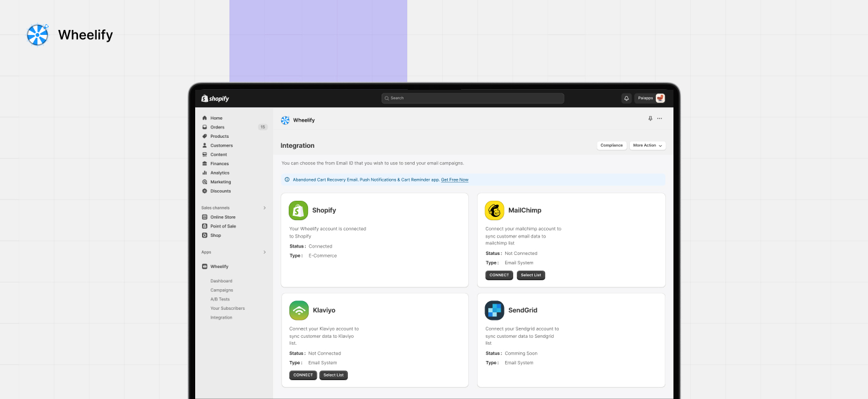Click the Orders inbox icon
This screenshot has width=868, height=399.
[x=205, y=127]
